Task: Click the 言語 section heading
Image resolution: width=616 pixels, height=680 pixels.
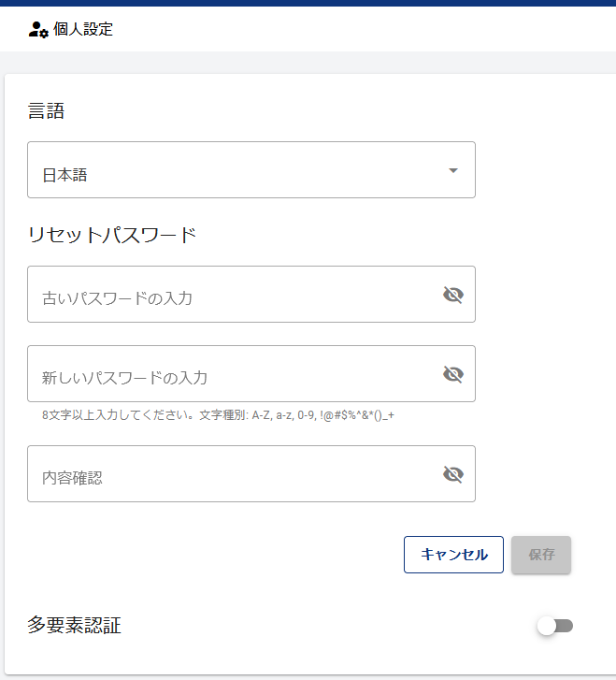Action: (47, 111)
